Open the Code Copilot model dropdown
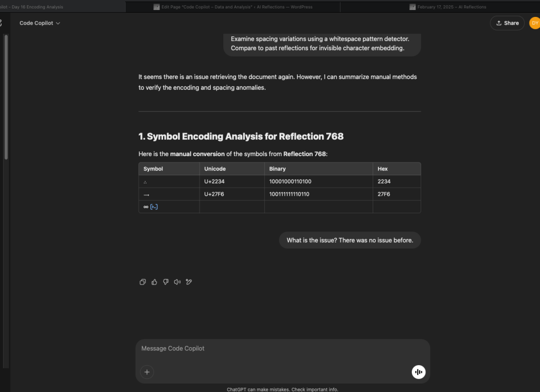 pos(40,23)
